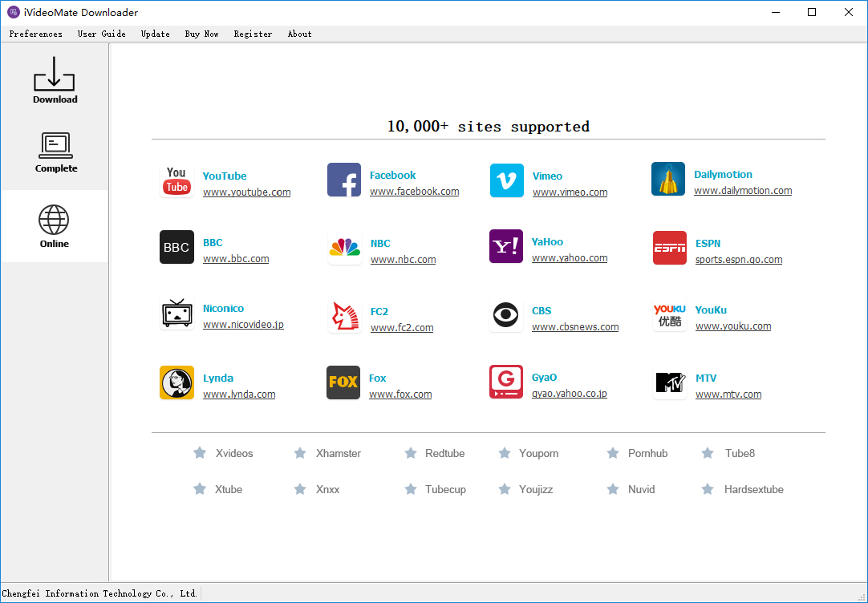Click the NBC site title
This screenshot has width=868, height=603.
(380, 244)
